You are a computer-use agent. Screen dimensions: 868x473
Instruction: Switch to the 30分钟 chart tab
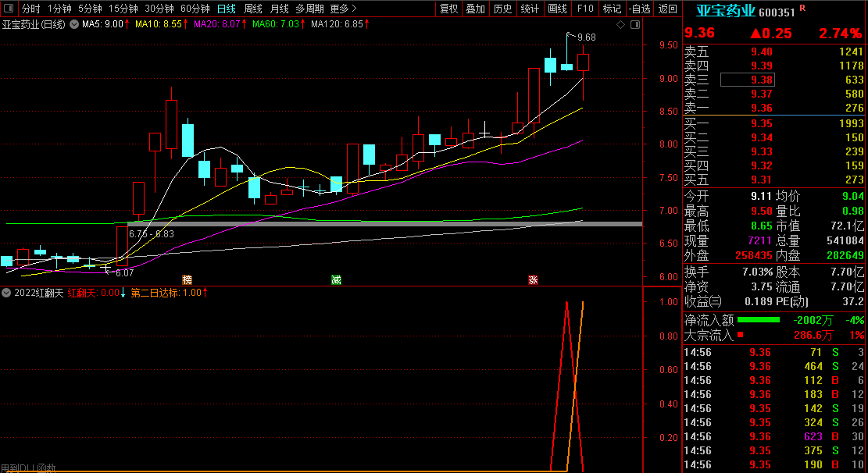click(159, 9)
